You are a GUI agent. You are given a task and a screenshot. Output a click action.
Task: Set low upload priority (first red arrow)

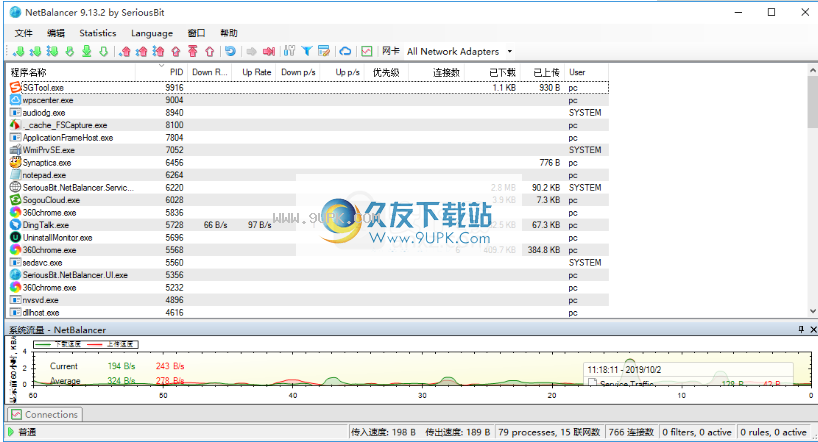click(x=125, y=51)
